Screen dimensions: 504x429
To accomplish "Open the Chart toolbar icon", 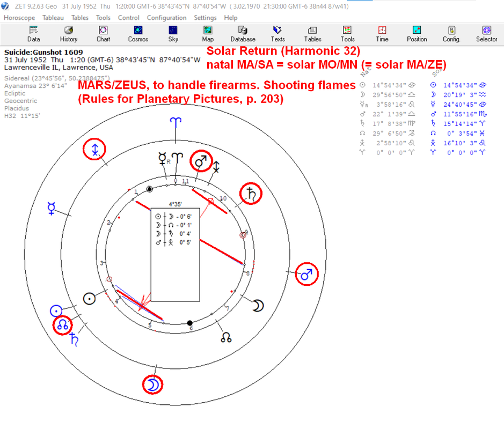I will (x=103, y=34).
